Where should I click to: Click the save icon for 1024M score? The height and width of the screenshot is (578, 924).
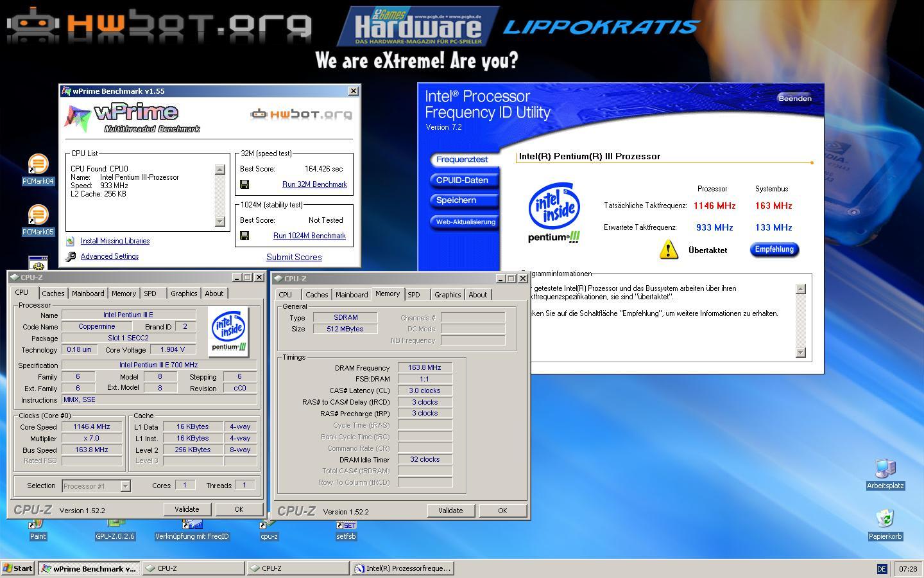coord(244,236)
